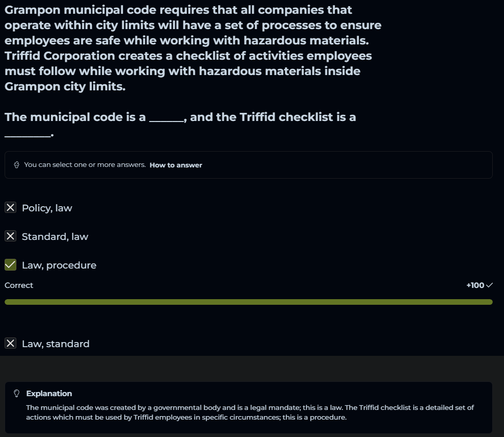Click the hint icon beside select answers text
Screen dimensions: 504x437
17,165
